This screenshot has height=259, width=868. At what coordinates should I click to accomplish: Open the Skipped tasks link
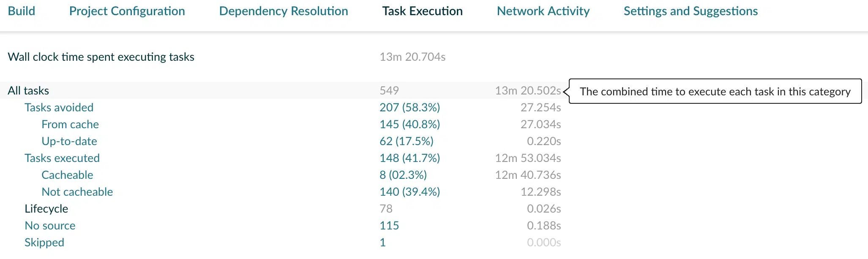(x=44, y=243)
